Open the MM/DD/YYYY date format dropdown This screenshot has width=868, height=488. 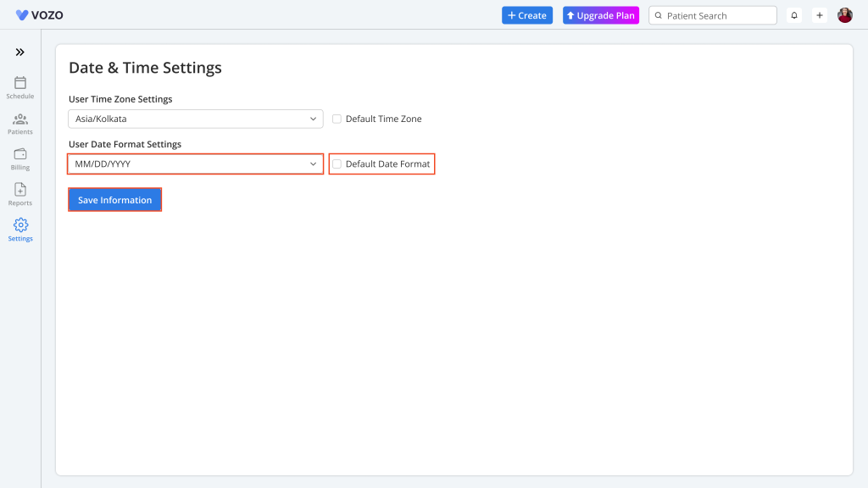(x=196, y=164)
